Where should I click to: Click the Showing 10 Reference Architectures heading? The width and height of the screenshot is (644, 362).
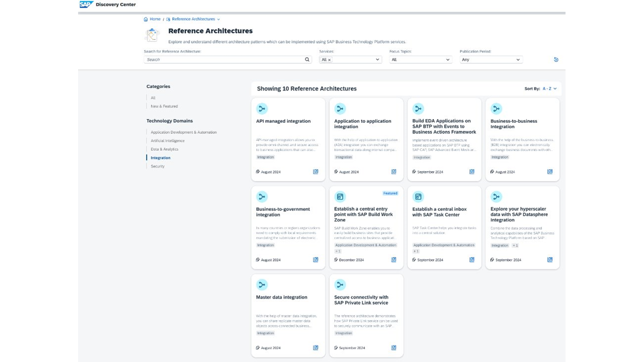point(307,89)
